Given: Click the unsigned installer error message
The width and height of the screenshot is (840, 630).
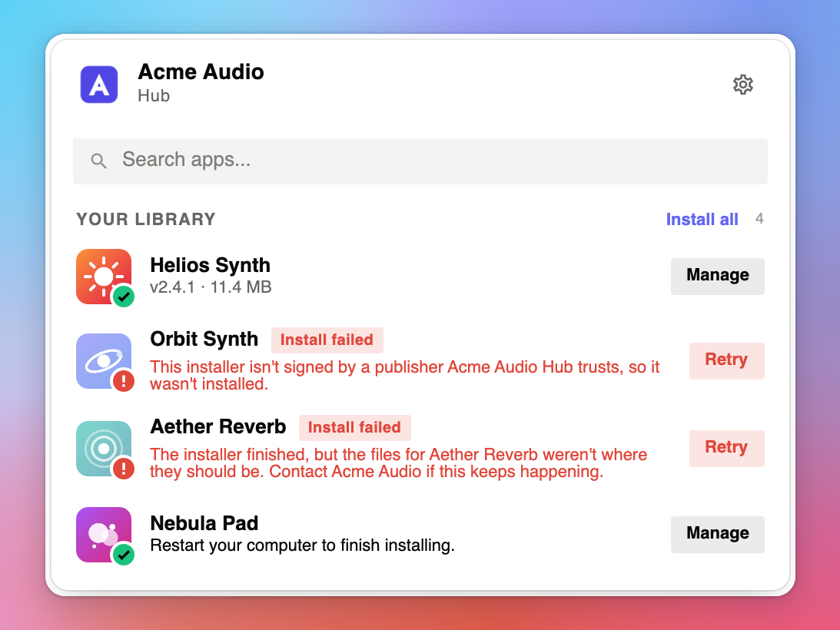Looking at the screenshot, I should (x=404, y=375).
